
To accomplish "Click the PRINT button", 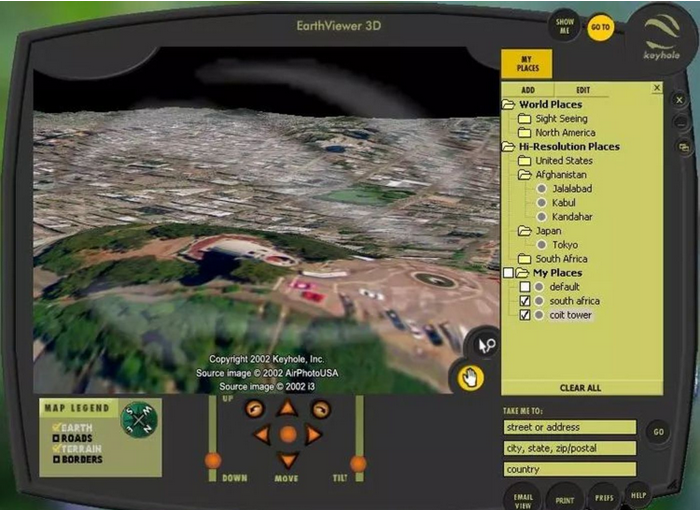I will tap(564, 500).
